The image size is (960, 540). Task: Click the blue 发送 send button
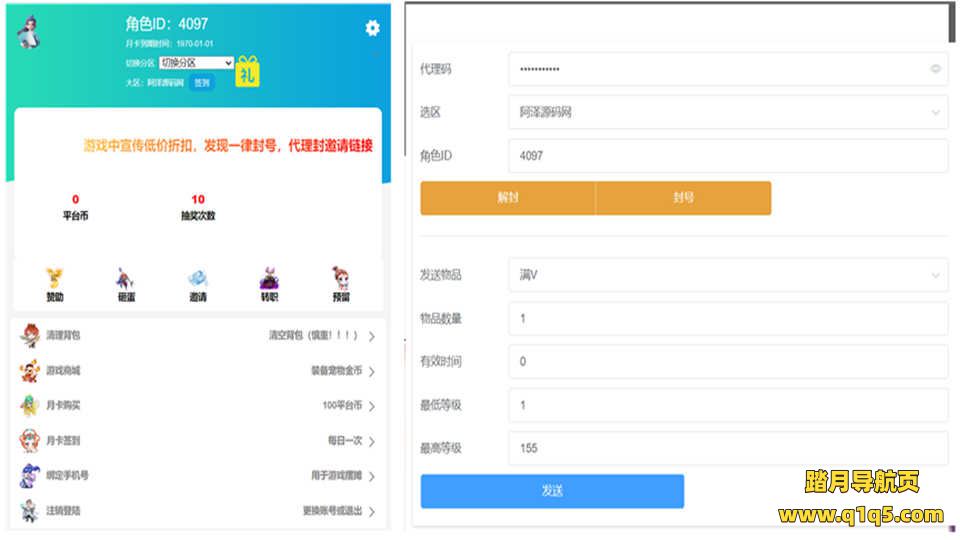pyautogui.click(x=552, y=491)
